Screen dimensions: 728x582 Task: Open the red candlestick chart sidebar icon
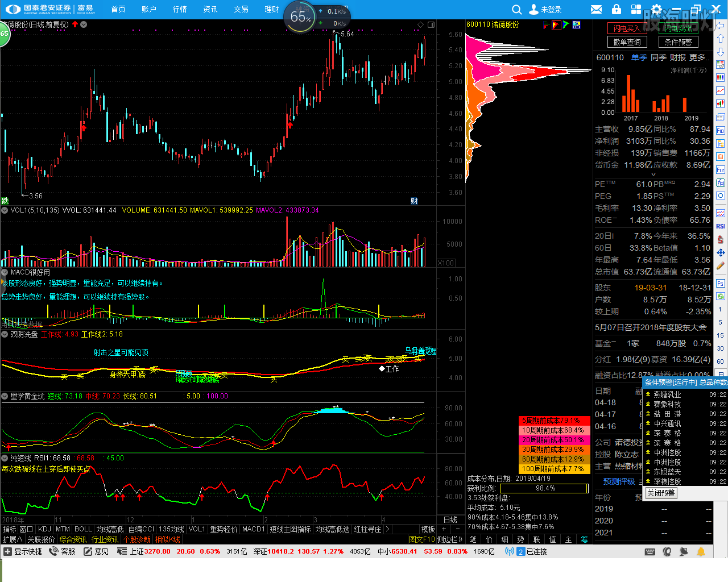coord(720,103)
